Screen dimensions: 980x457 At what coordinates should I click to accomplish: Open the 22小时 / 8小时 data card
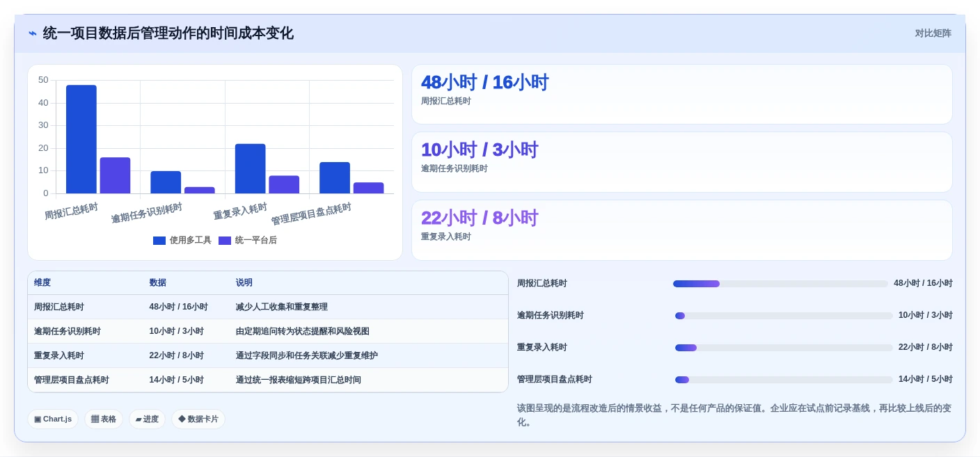coord(681,230)
